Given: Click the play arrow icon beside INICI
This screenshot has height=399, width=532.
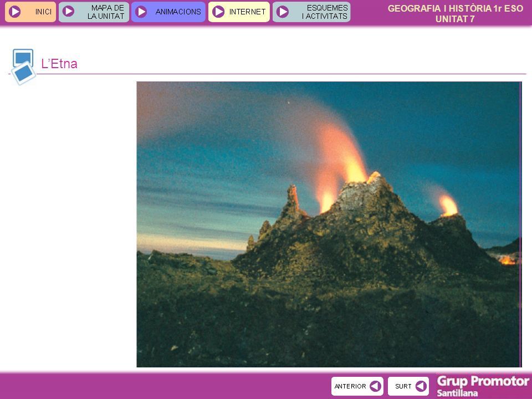Looking at the screenshot, I should click(x=14, y=12).
